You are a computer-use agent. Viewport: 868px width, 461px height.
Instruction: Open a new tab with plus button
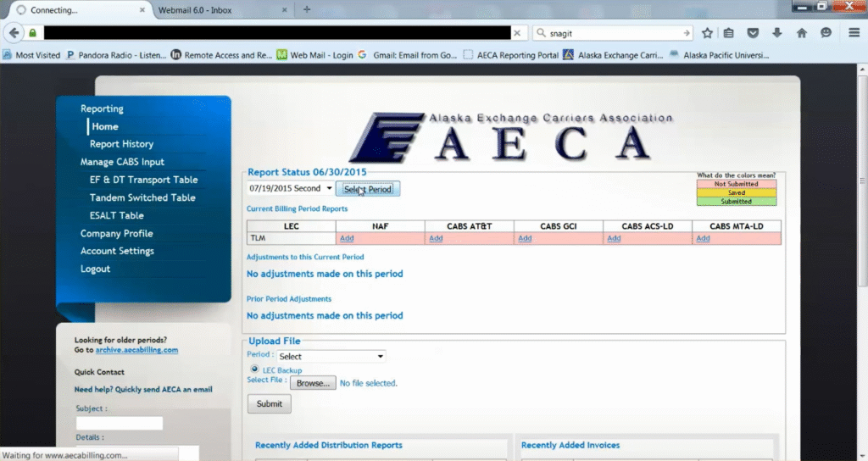tap(307, 9)
